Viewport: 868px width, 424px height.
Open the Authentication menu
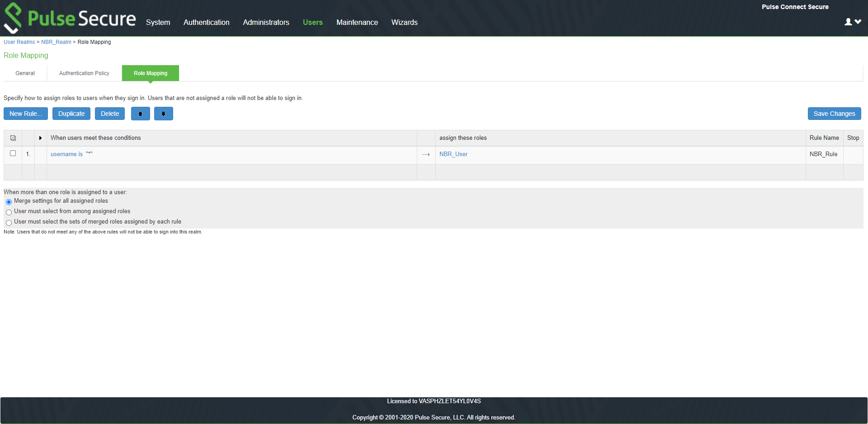206,22
